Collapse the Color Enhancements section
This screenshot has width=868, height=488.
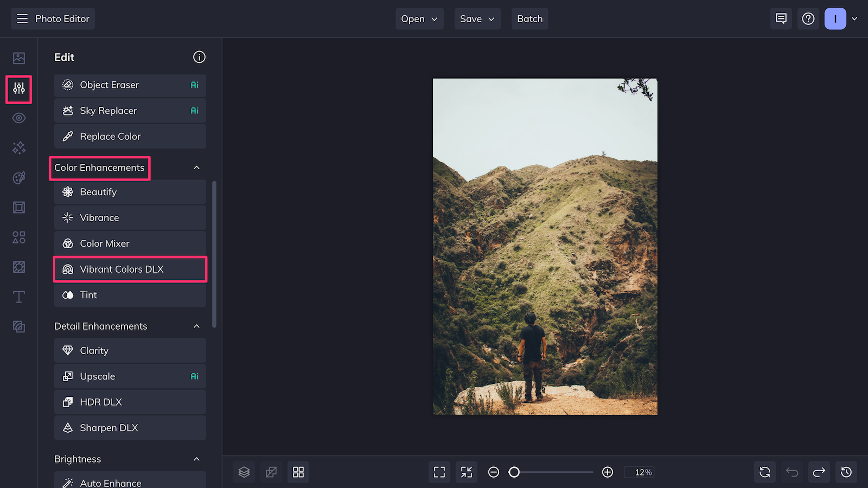[197, 168]
